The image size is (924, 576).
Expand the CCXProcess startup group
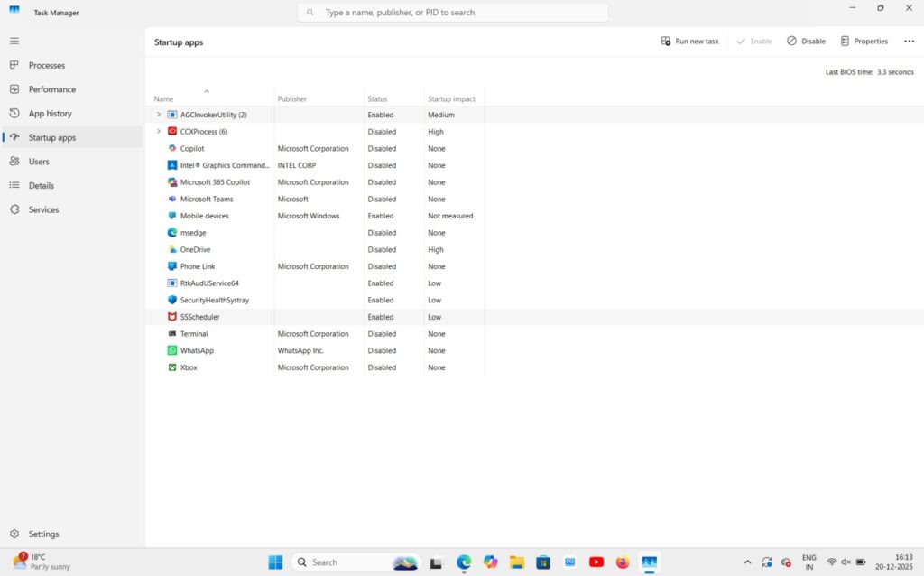159,131
